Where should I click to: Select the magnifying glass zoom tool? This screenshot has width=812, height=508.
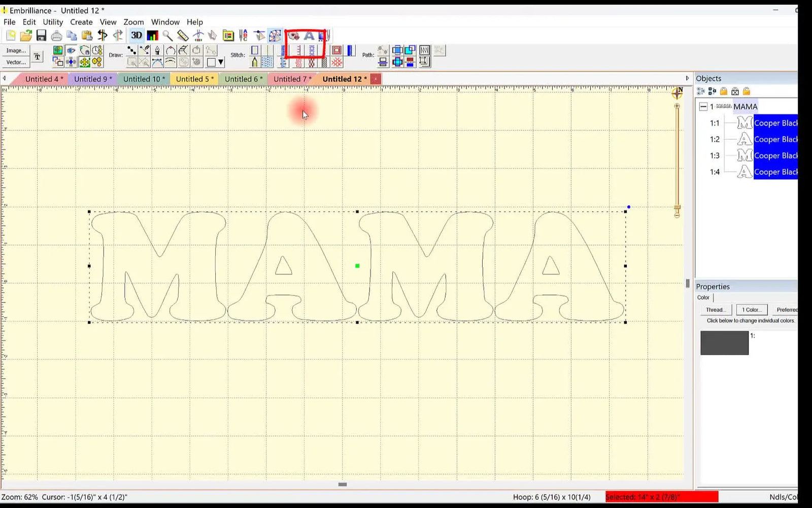[x=167, y=35]
